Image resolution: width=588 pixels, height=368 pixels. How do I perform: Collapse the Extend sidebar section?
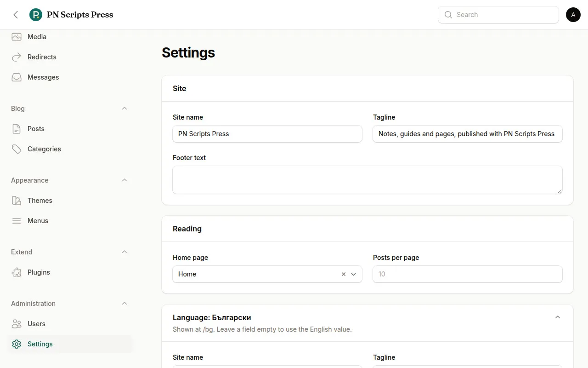coord(124,252)
